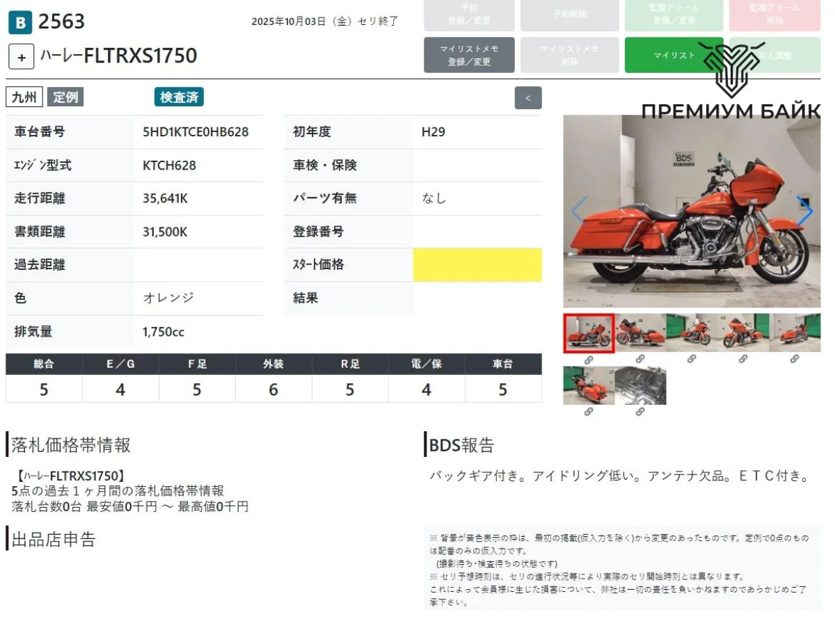Open マイリストメモ 登録／変更 button
The height and width of the screenshot is (644, 835).
[469, 55]
